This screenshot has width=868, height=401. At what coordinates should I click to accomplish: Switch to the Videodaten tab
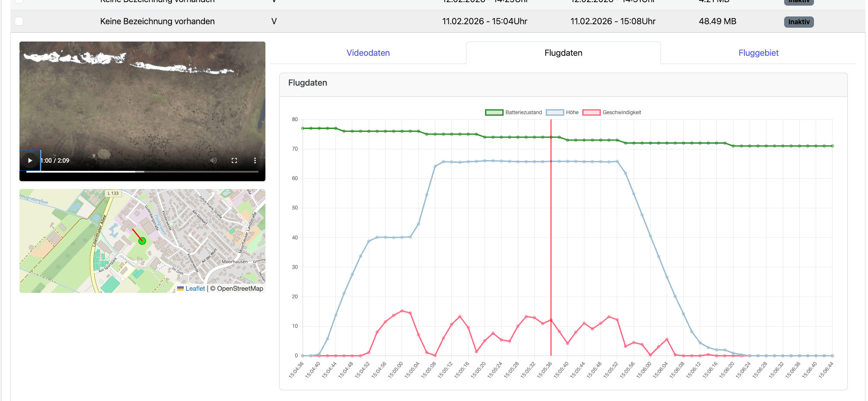tap(368, 53)
